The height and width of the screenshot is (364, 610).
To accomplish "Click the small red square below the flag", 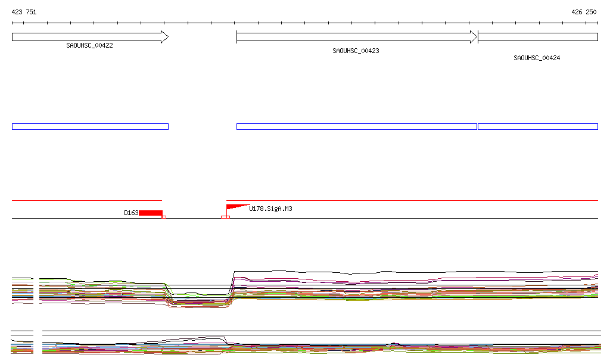I will 225,217.
